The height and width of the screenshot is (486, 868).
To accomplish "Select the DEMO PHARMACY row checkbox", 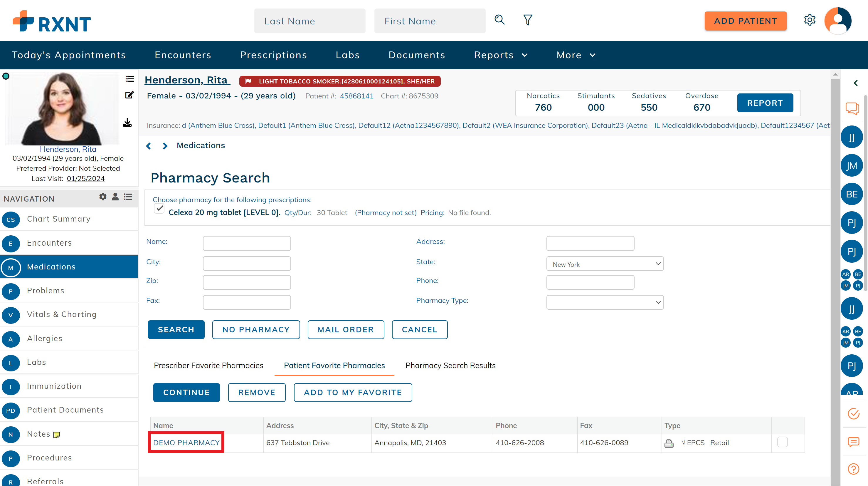I will (782, 442).
